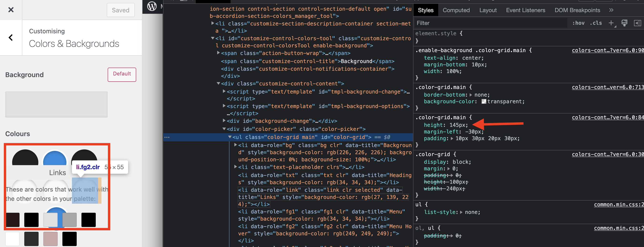
Task: Expand the margin 0 shorthand triangle
Action: tap(448, 168)
